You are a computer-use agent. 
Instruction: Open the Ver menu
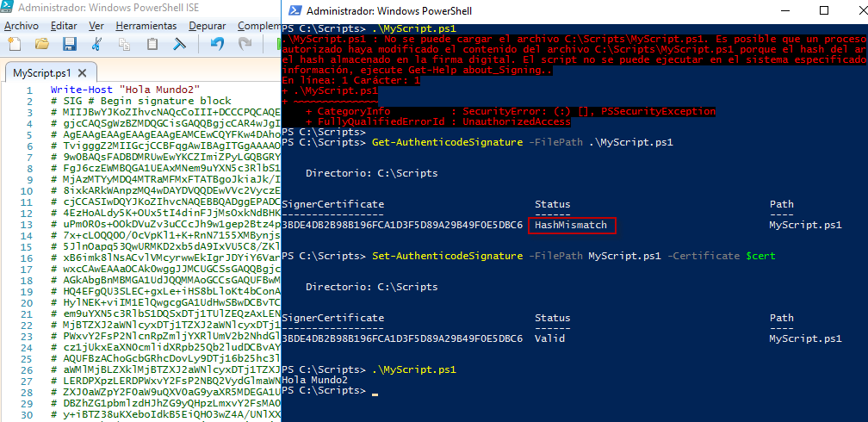96,26
